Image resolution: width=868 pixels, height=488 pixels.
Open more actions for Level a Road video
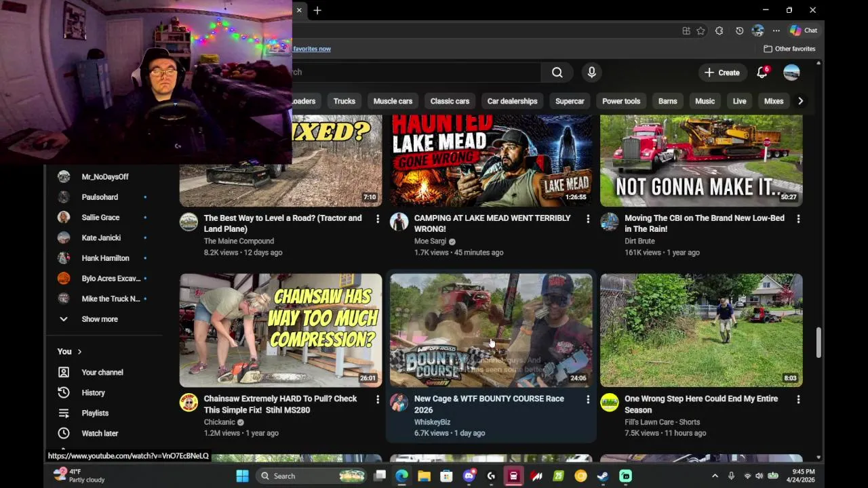(x=378, y=219)
